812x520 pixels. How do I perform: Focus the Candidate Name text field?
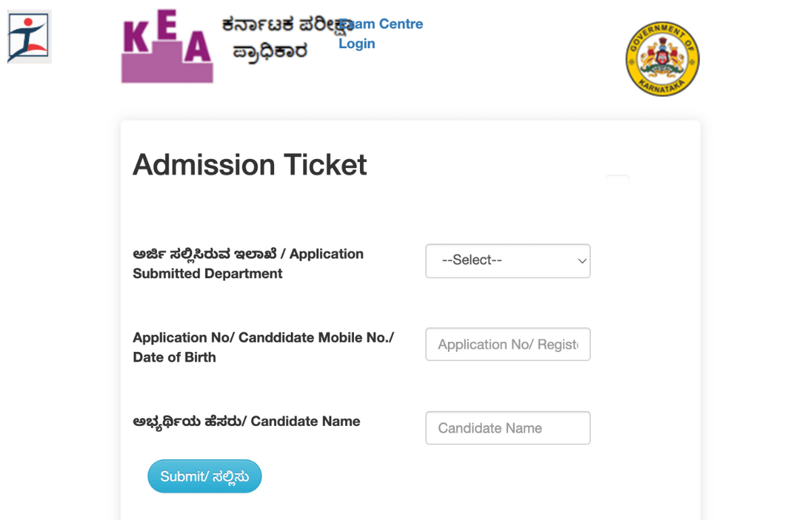[x=508, y=428]
